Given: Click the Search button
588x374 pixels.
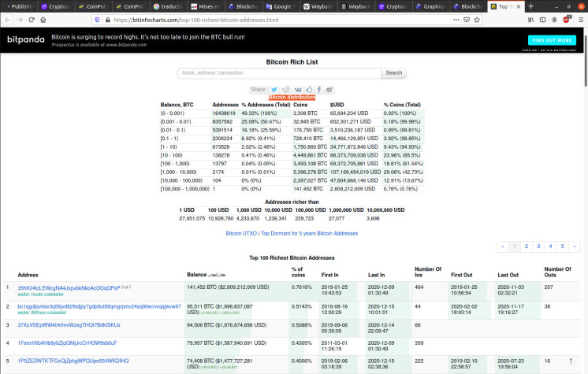Looking at the screenshot, I should click(394, 72).
